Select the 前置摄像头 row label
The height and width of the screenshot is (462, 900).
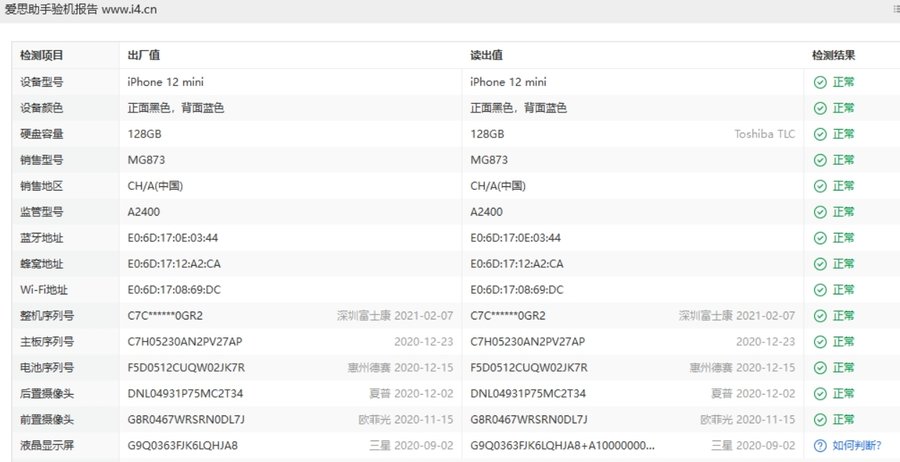coord(46,420)
